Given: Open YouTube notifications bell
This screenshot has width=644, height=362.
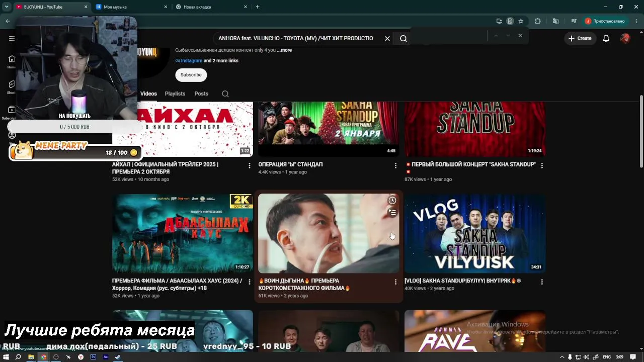Looking at the screenshot, I should coord(606,38).
